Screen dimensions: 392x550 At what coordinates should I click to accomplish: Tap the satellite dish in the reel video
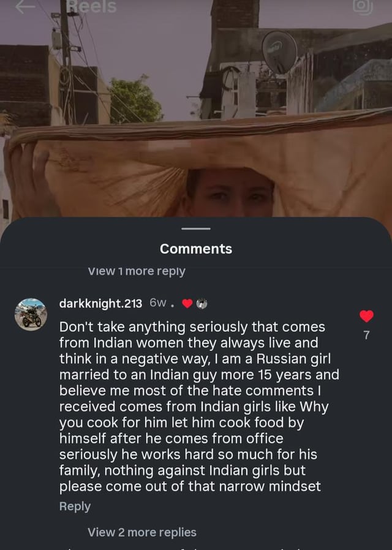279,52
